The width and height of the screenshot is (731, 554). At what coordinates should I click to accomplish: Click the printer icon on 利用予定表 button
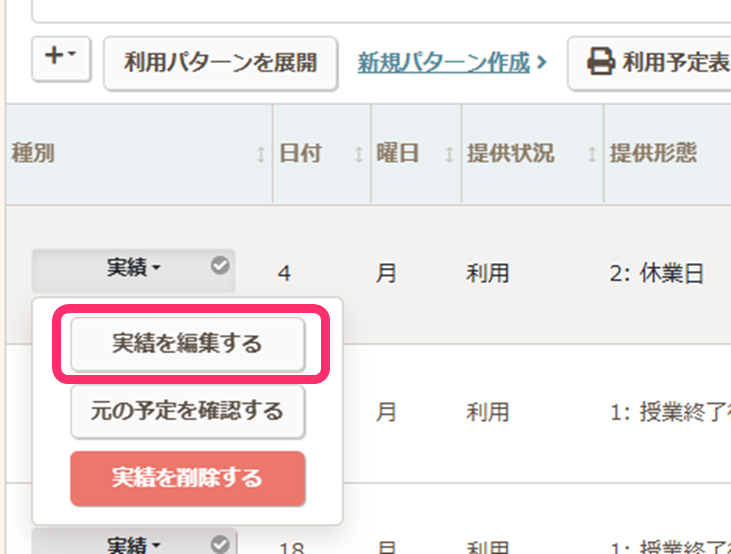click(600, 63)
